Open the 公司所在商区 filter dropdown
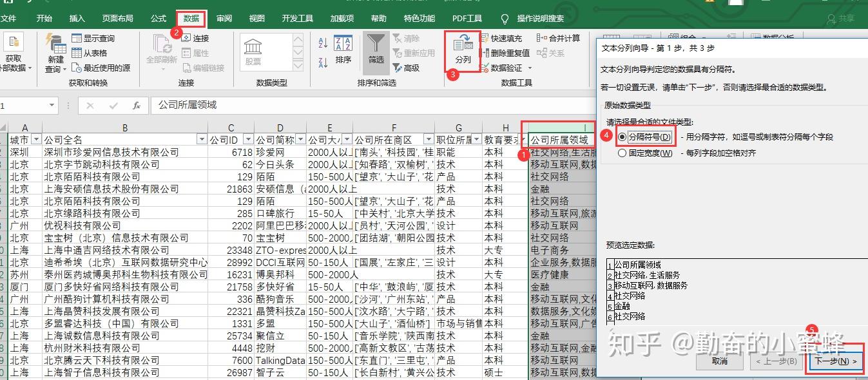 point(429,140)
